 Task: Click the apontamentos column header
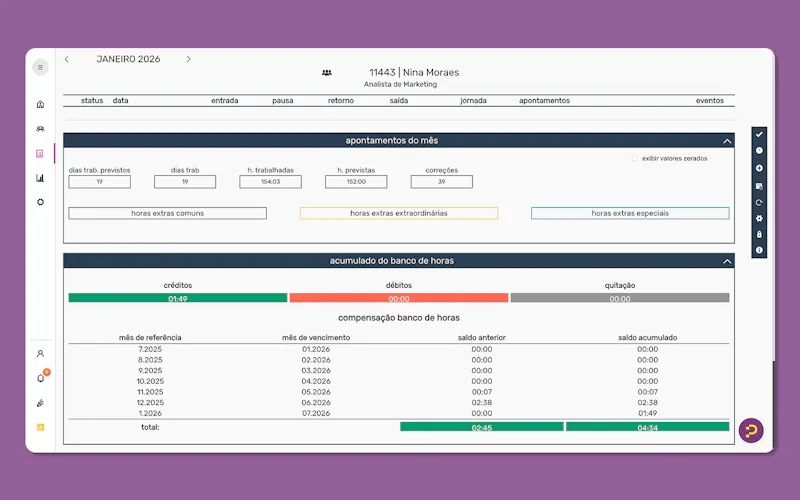544,101
